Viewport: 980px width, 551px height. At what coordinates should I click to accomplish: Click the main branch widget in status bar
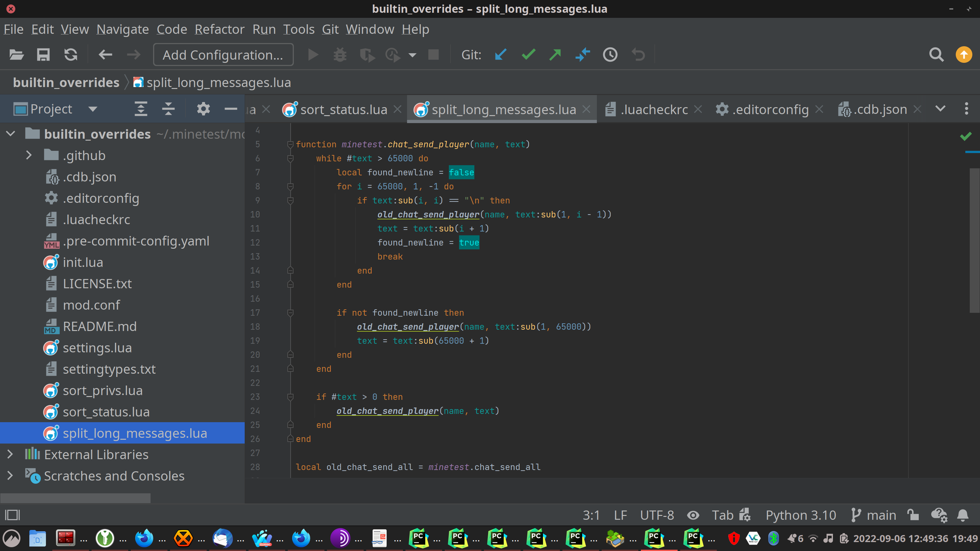pos(874,515)
